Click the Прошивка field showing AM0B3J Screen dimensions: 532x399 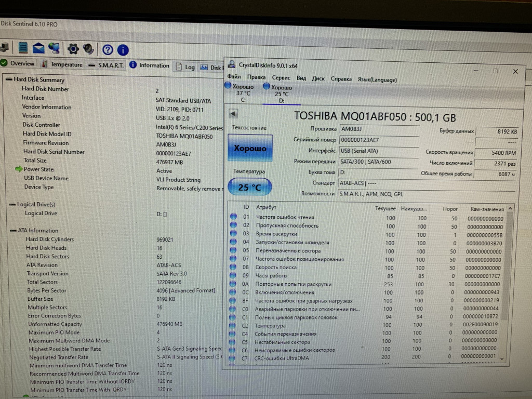(x=379, y=129)
